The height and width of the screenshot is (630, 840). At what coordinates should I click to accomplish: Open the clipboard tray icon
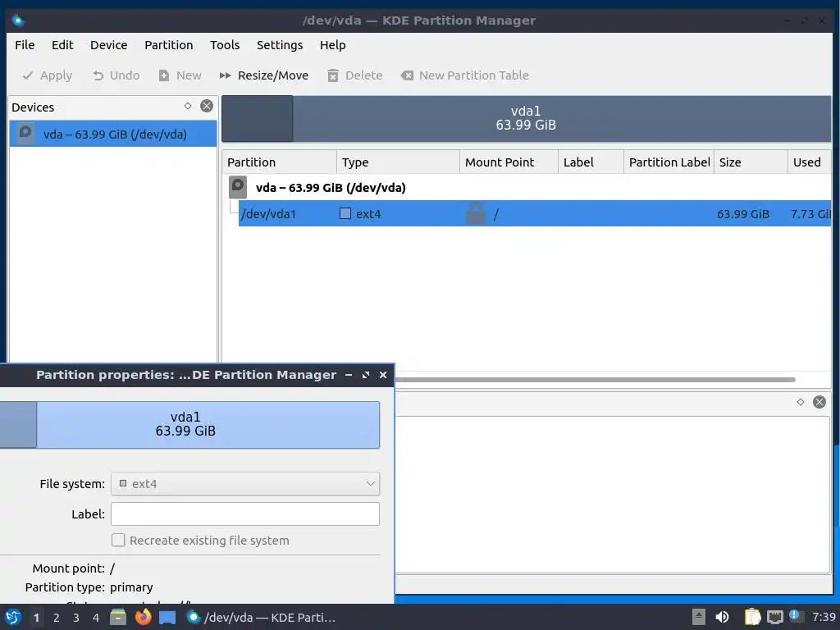(752, 617)
